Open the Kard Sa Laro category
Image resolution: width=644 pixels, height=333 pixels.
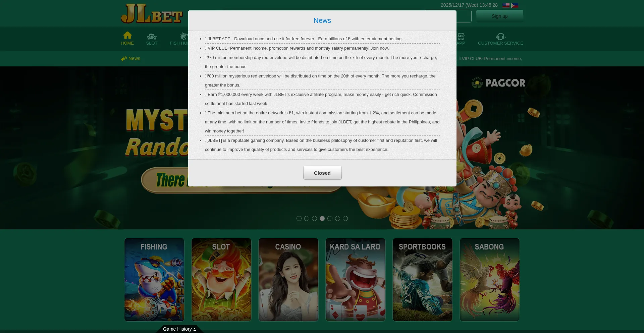pos(356,280)
